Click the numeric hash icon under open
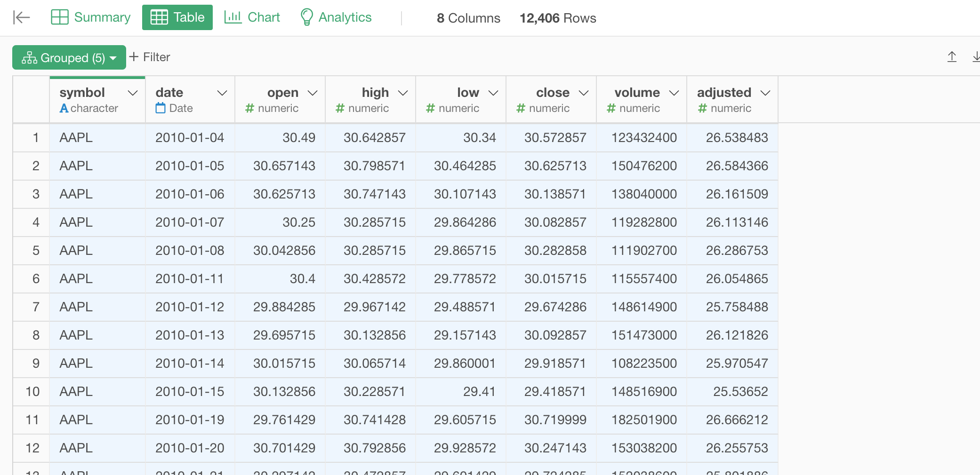This screenshot has width=980, height=475. tap(249, 108)
